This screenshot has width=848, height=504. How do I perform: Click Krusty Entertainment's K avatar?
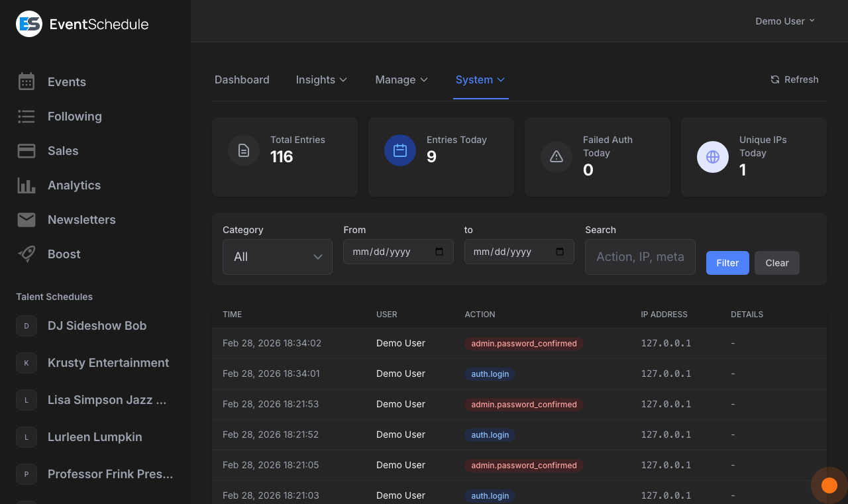point(26,363)
